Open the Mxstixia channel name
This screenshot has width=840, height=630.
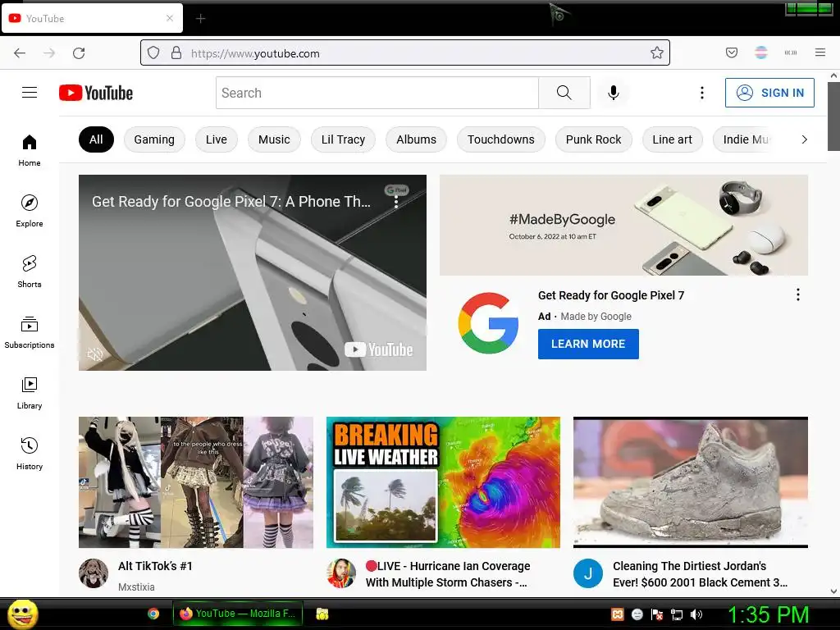pos(137,587)
